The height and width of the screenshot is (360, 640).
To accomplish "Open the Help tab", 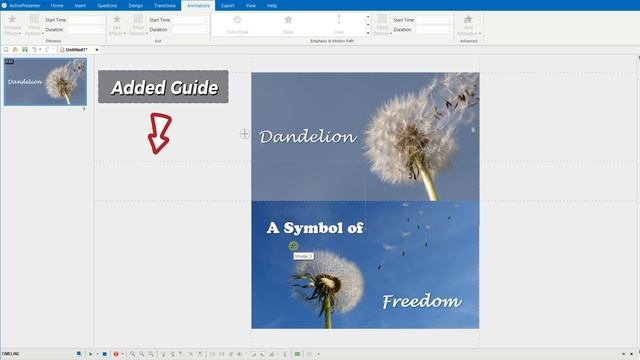I will [272, 6].
